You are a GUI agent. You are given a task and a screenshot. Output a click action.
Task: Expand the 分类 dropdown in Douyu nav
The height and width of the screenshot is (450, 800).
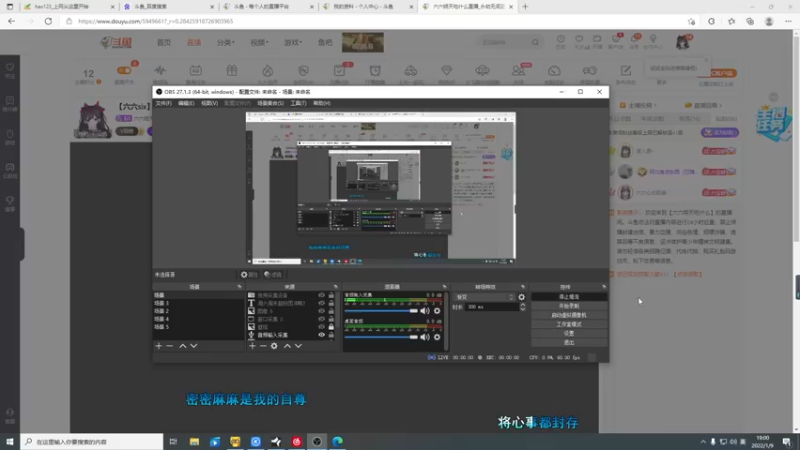[226, 42]
